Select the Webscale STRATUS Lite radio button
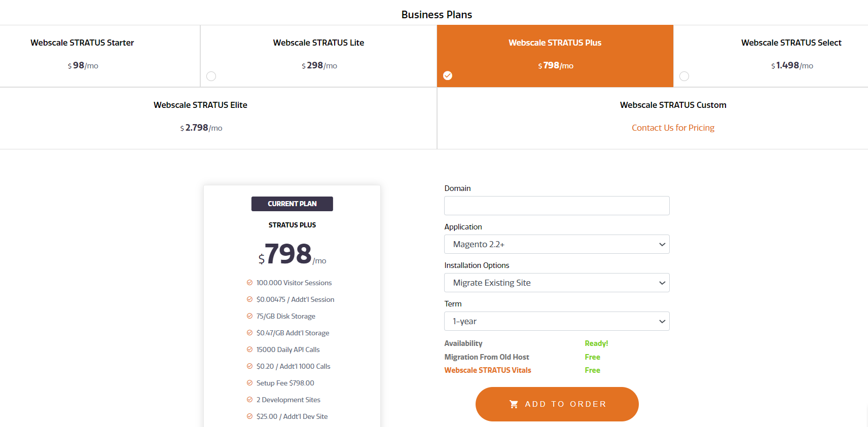This screenshot has height=427, width=868. click(211, 76)
